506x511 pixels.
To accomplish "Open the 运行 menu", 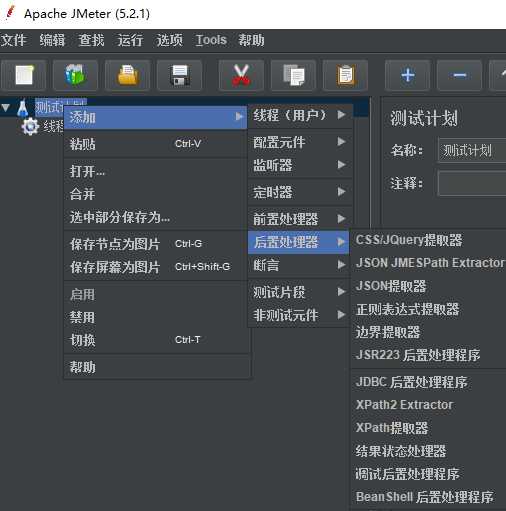I will click(x=130, y=40).
